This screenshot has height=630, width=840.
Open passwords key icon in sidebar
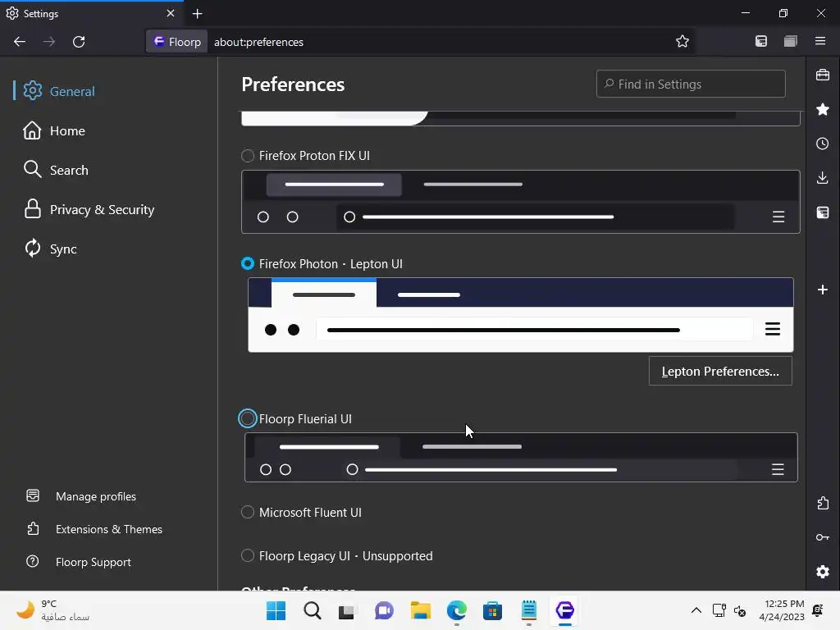[x=823, y=537]
